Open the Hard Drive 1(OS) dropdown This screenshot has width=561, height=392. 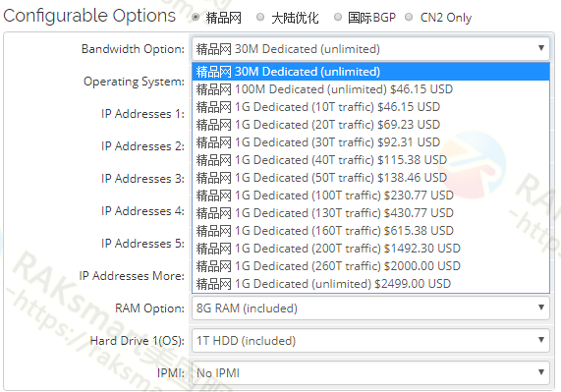tap(370, 341)
